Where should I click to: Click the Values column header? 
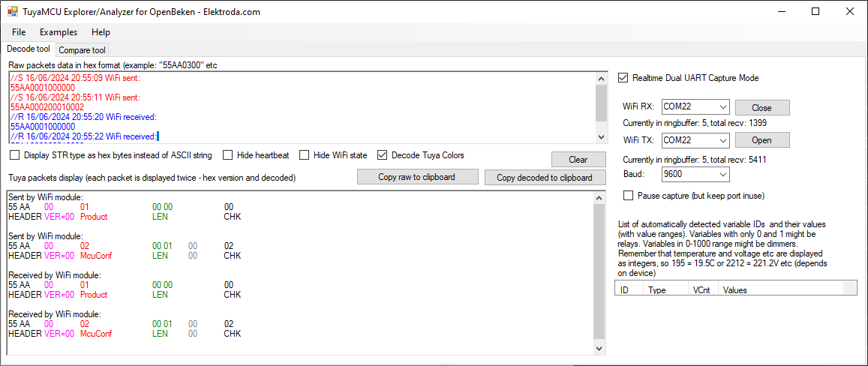[780, 289]
